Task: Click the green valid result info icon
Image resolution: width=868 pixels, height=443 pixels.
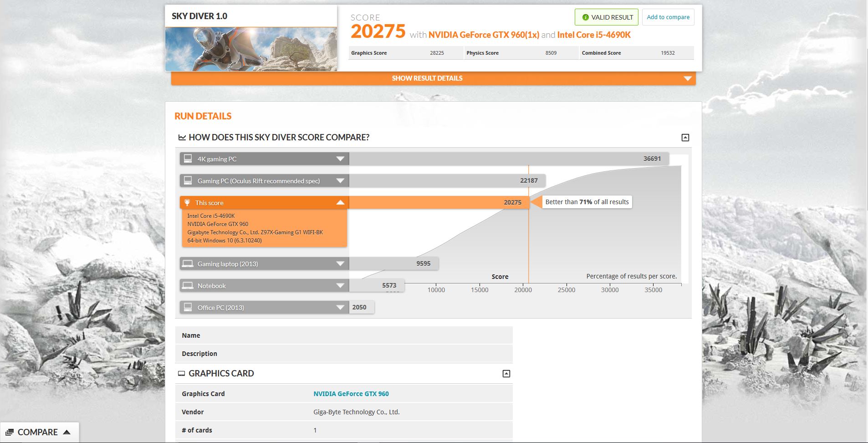Action: click(x=585, y=17)
